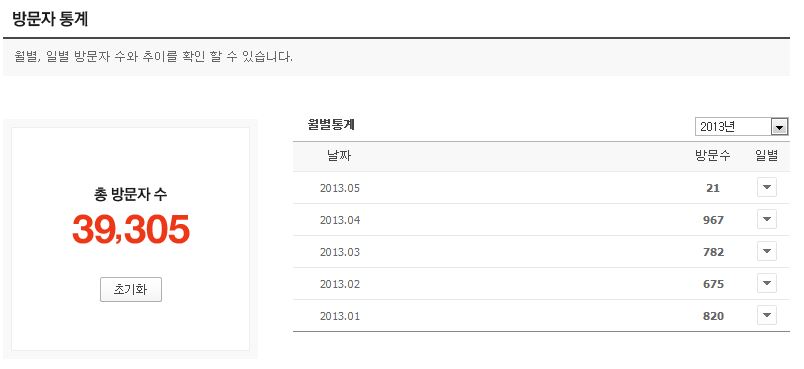Select the 2013.05 date row
Image resolution: width=804 pixels, height=369 pixels.
541,188
